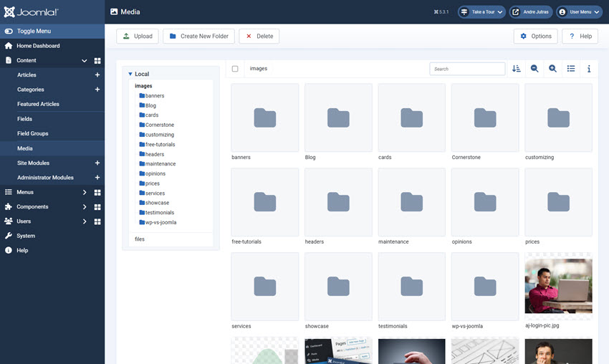Toggle the sidebar menu
This screenshot has height=364, width=609.
(x=34, y=32)
